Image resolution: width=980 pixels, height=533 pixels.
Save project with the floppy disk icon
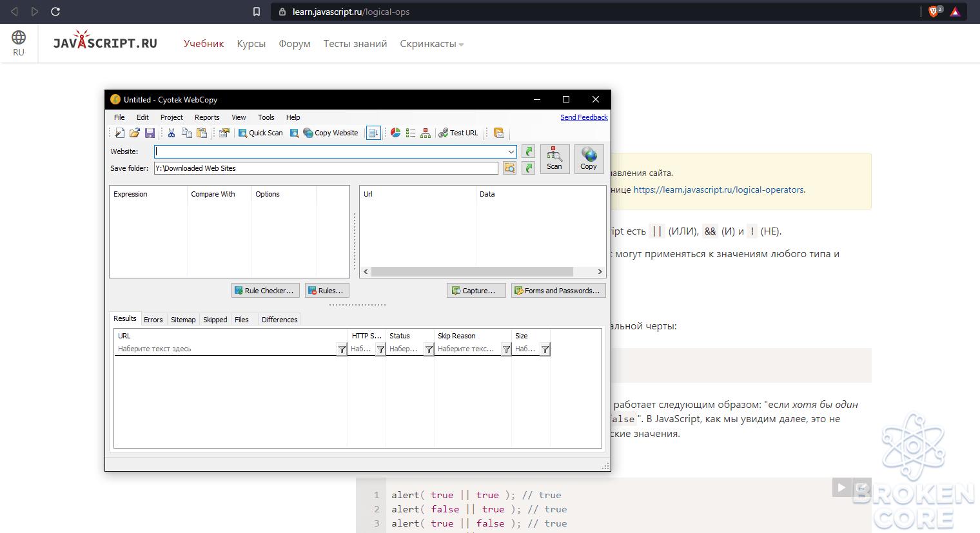pyautogui.click(x=150, y=133)
